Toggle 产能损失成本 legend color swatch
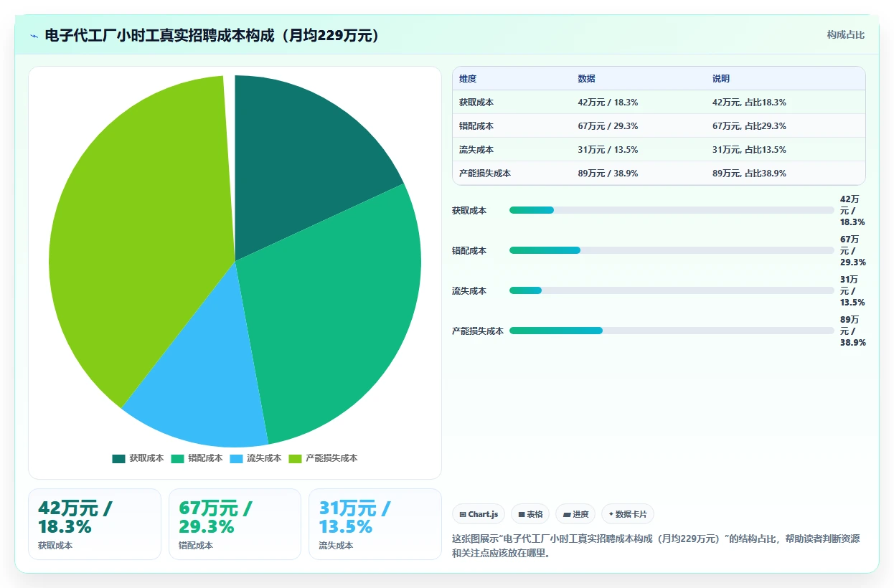This screenshot has height=588, width=894. pos(295,459)
